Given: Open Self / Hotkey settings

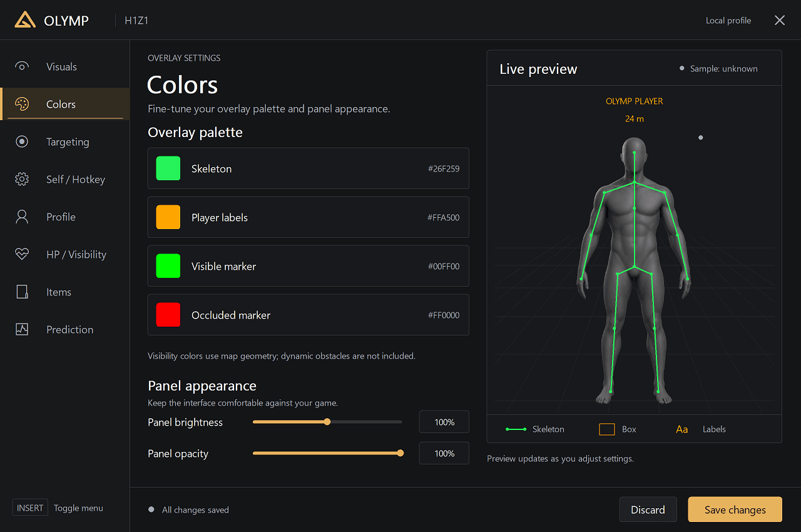Looking at the screenshot, I should click(x=65, y=179).
